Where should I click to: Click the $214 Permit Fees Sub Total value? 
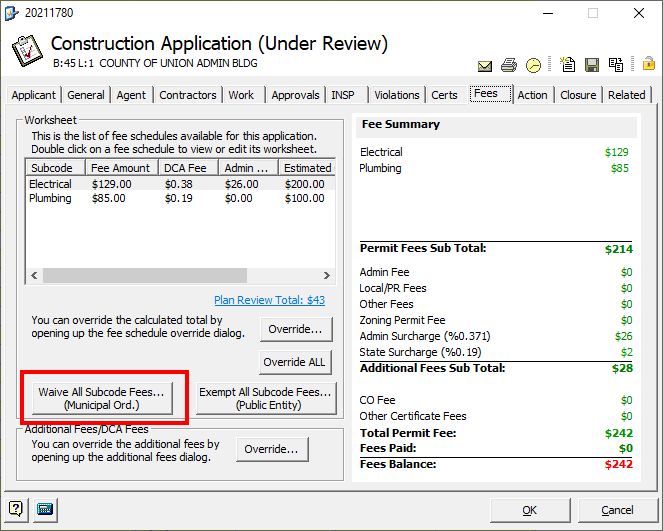click(x=619, y=249)
